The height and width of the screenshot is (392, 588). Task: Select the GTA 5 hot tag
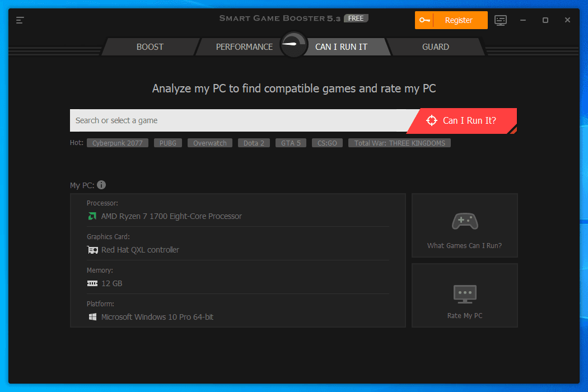click(291, 143)
